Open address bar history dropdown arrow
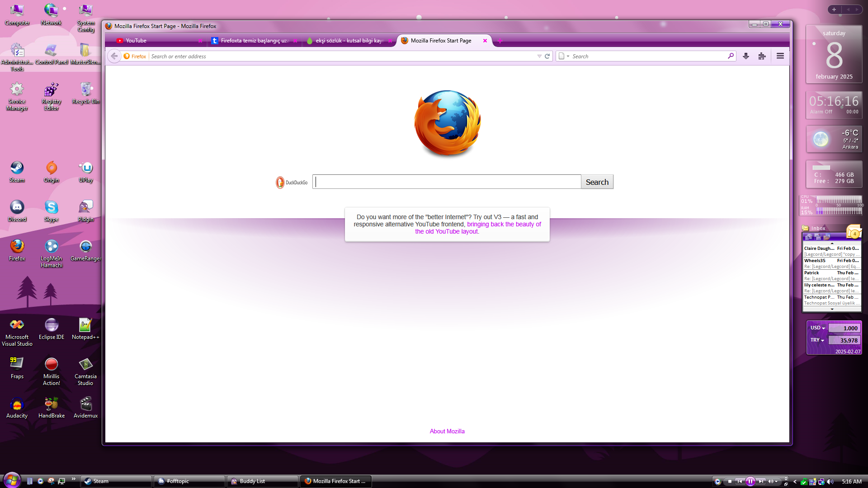The width and height of the screenshot is (868, 488). pyautogui.click(x=539, y=56)
